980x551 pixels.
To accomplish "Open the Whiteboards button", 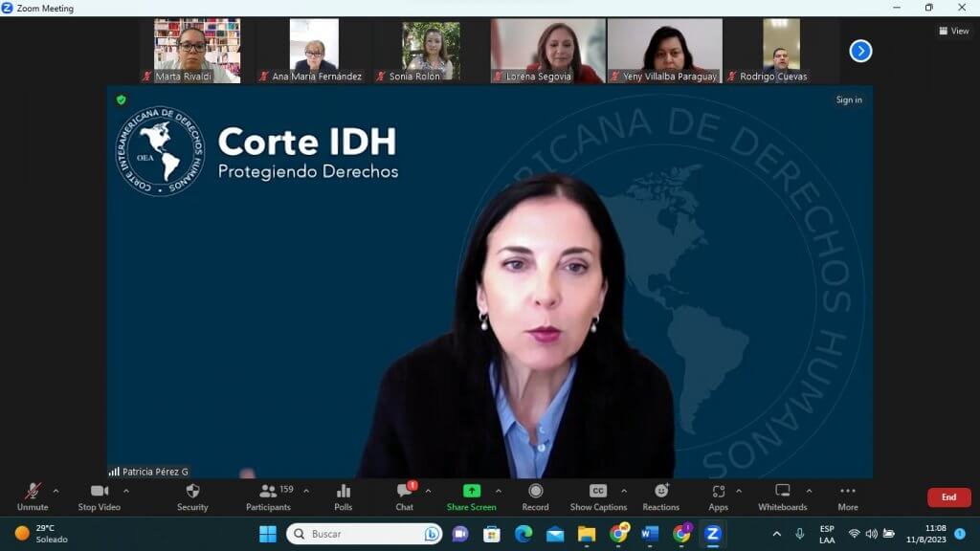I will [783, 497].
